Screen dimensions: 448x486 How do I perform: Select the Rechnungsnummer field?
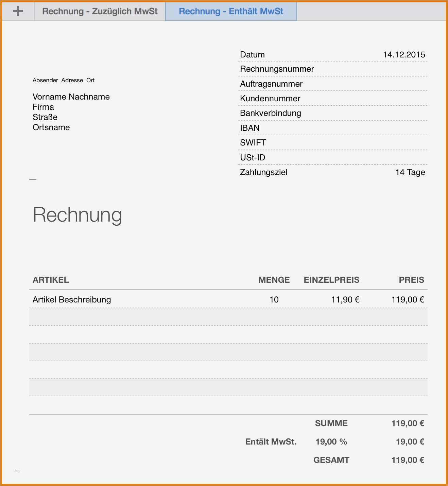pyautogui.click(x=277, y=69)
